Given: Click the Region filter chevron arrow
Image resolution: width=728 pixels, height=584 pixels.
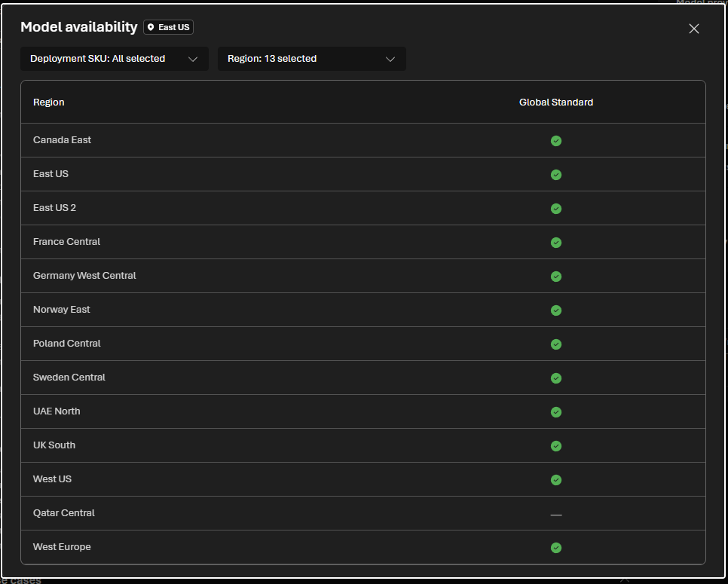Looking at the screenshot, I should point(390,59).
